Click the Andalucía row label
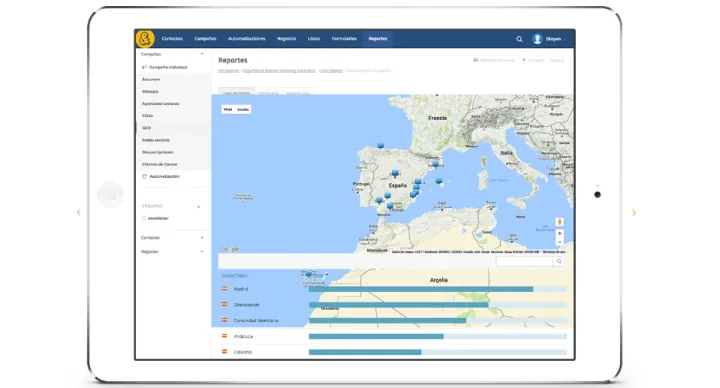The image size is (720, 388). 243,336
